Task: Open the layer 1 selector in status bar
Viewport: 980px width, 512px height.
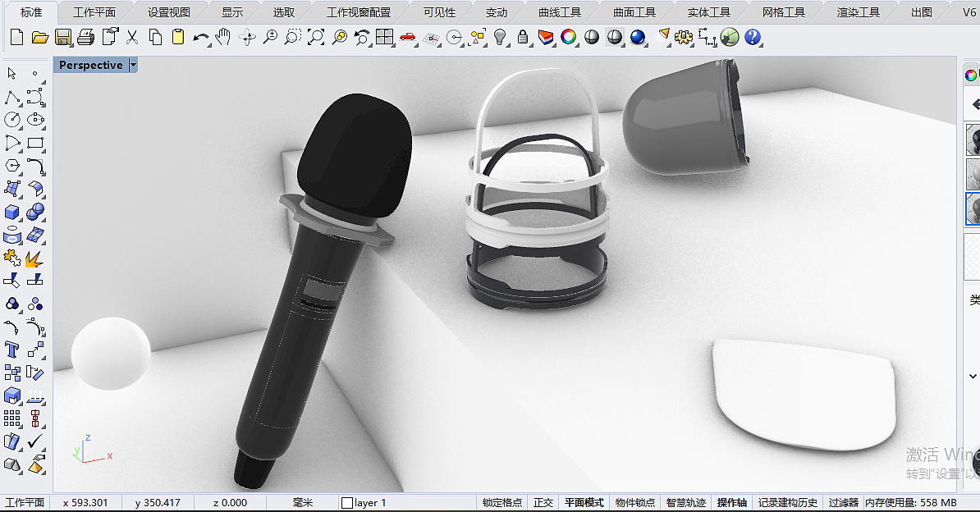Action: pos(364,502)
